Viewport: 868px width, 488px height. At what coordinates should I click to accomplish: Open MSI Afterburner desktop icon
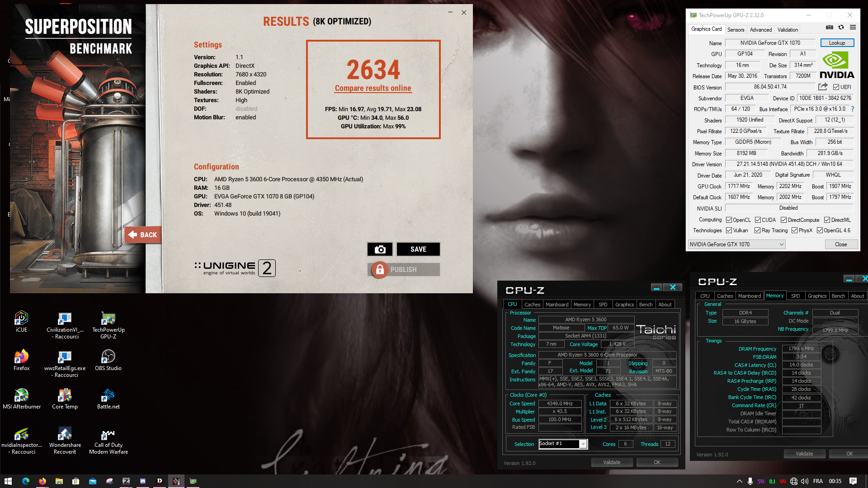(x=21, y=399)
